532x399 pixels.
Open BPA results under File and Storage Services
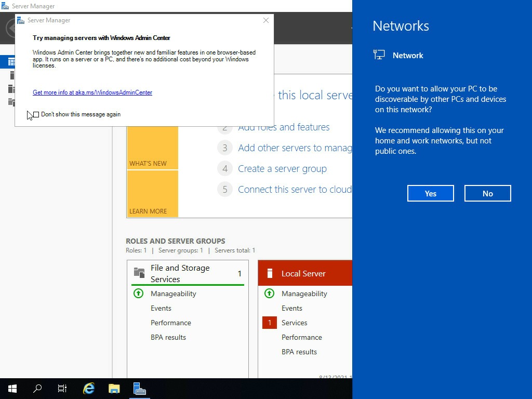(168, 338)
